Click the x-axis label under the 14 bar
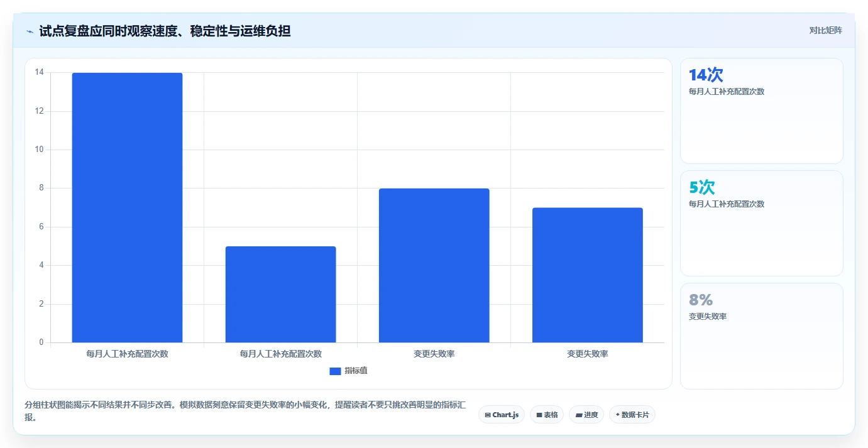868x448 pixels. pos(127,354)
